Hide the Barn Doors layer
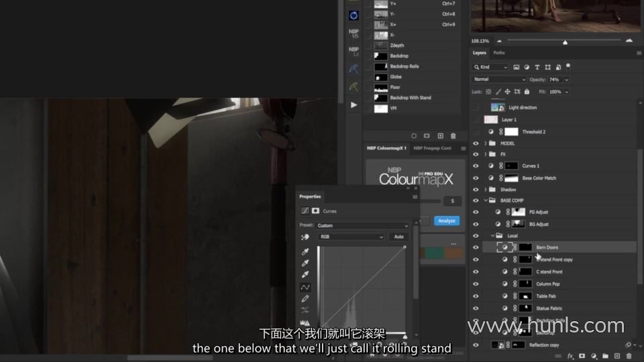Viewport: 644px width, 362px height. (x=476, y=247)
